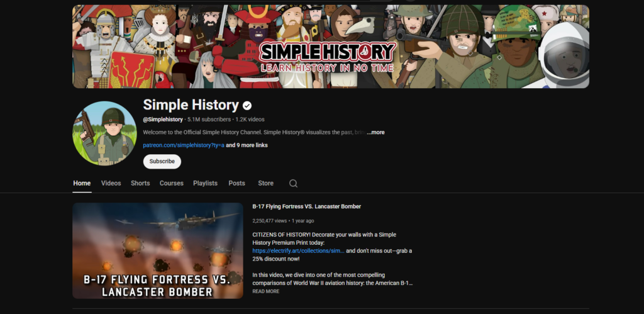This screenshot has width=644, height=314.
Task: Open the Posts tab
Action: click(236, 183)
